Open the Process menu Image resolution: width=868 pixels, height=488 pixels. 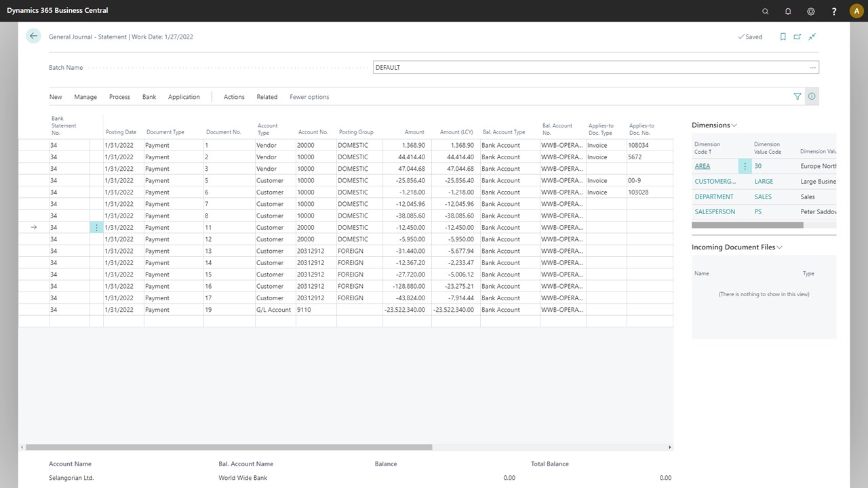tap(119, 97)
